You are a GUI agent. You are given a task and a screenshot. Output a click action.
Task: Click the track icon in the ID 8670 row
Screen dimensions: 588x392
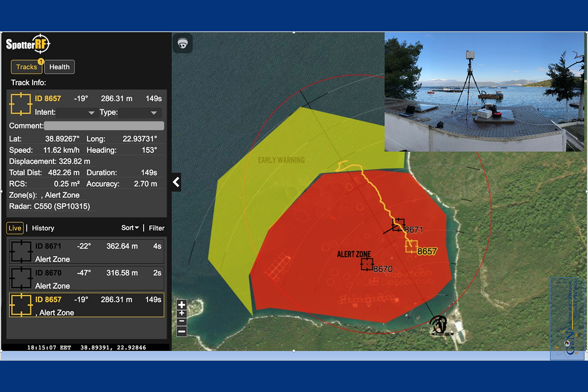click(20, 277)
